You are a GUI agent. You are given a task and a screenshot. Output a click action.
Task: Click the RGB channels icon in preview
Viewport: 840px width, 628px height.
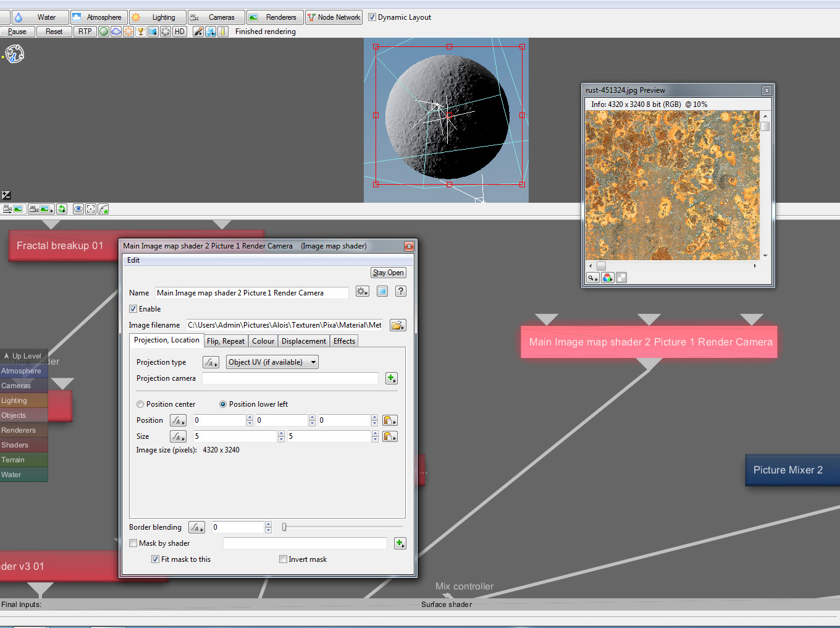pos(608,278)
